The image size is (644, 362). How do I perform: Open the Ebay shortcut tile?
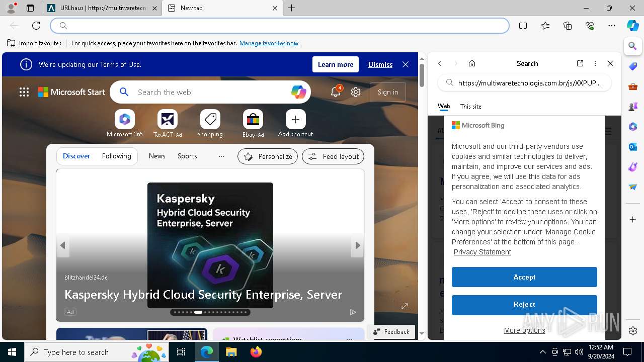click(x=253, y=124)
